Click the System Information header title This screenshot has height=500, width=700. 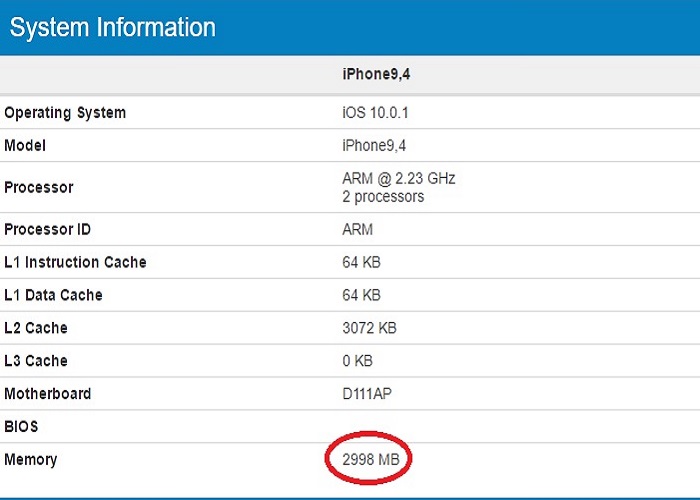pos(112,27)
